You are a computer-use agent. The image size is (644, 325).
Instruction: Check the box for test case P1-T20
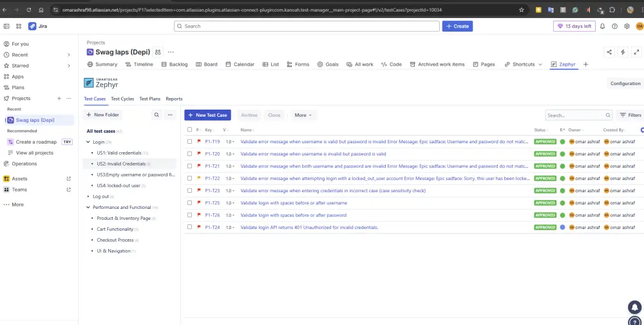pos(189,154)
